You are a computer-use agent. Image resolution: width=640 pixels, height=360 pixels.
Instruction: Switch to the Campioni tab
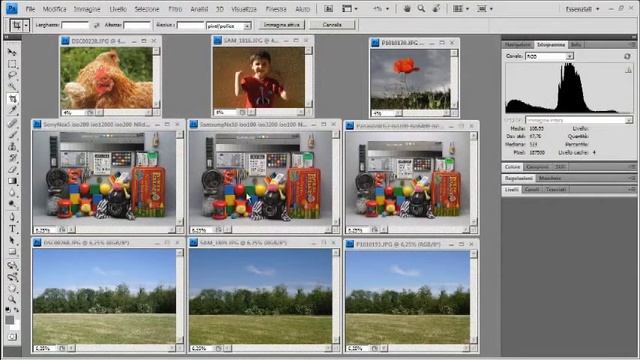537,167
